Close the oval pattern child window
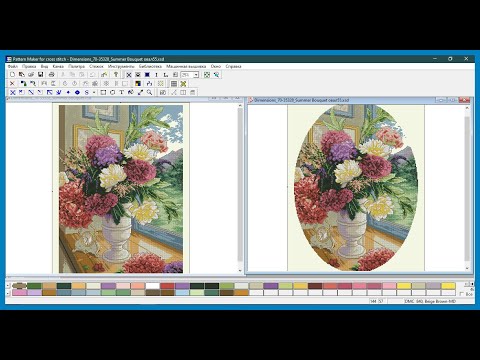Image resolution: width=480 pixels, height=360 pixels. tap(464, 100)
